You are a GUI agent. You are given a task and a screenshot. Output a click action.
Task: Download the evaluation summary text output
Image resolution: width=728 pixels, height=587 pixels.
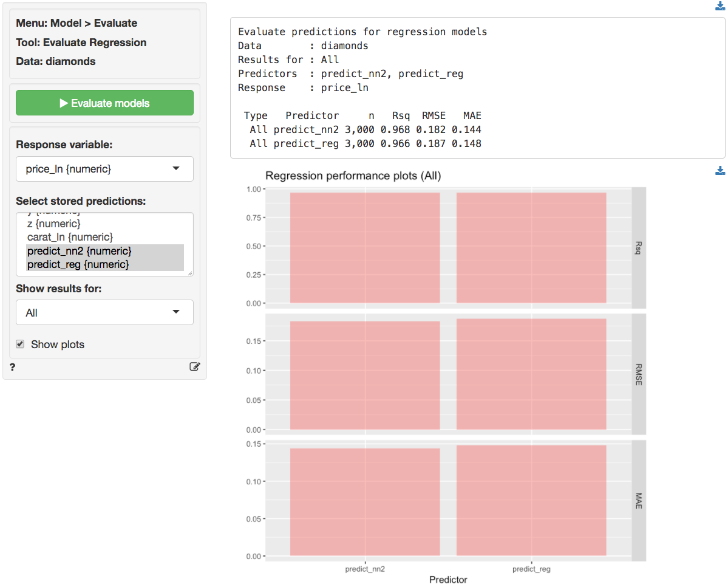(x=720, y=7)
